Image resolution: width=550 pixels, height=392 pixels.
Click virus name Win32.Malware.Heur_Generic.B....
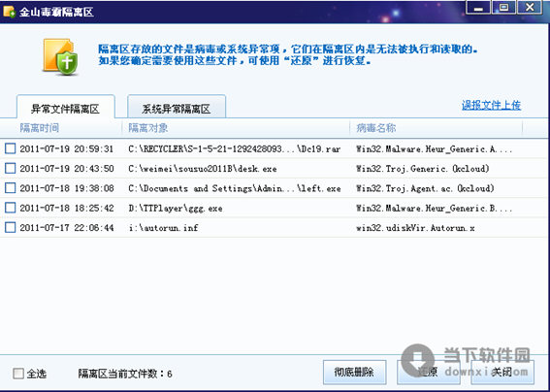click(435, 208)
